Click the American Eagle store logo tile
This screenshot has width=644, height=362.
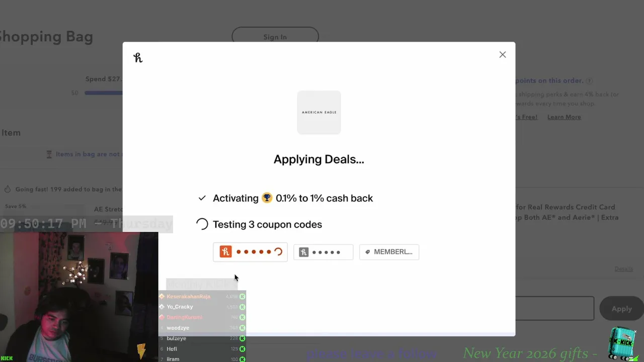(x=319, y=112)
